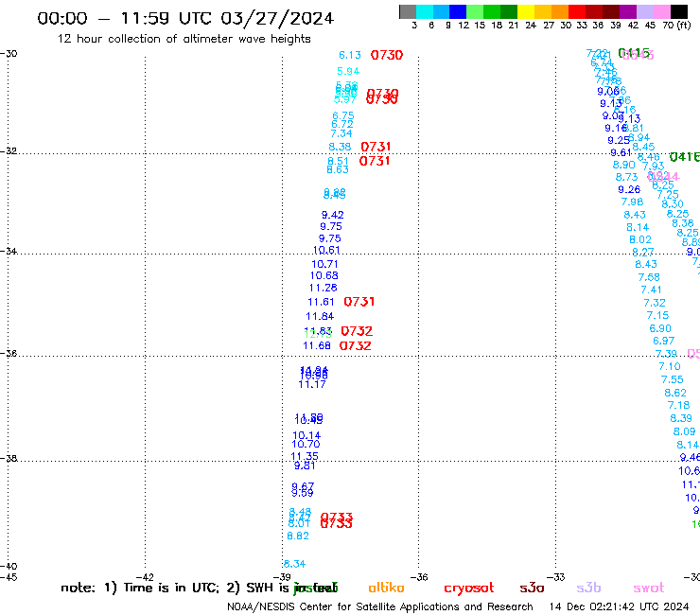The height and width of the screenshot is (615, 700).
Task: Click the 'swot' satellite legend label
Action: click(x=649, y=589)
